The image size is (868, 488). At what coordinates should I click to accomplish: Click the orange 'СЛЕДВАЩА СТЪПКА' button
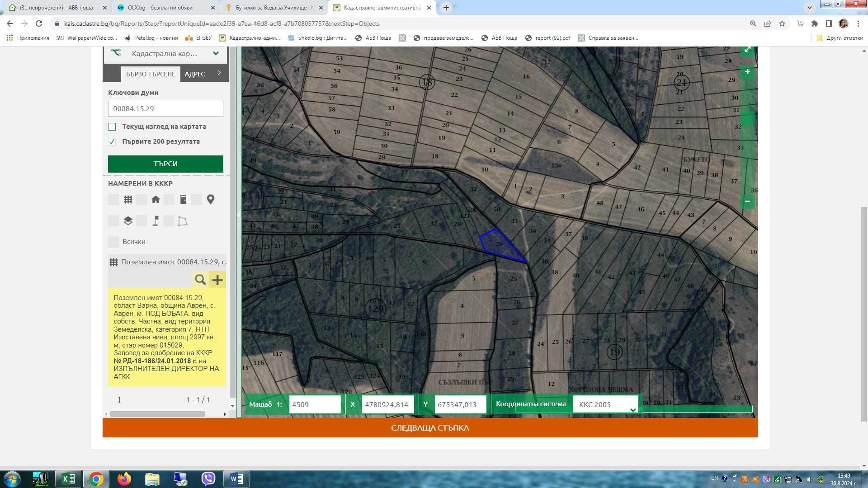coord(430,428)
